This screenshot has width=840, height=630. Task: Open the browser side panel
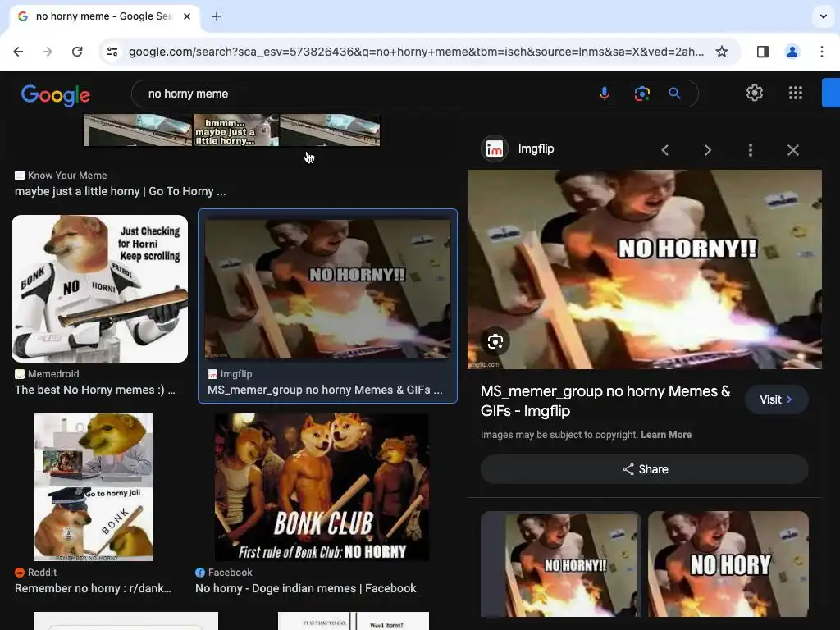point(763,52)
